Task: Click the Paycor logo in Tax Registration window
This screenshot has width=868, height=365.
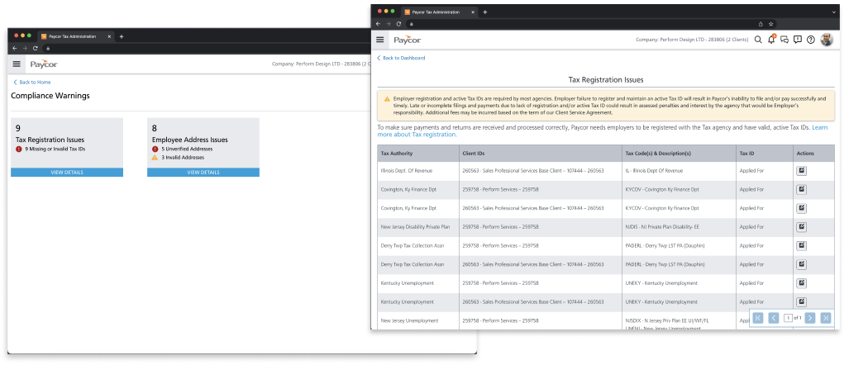Action: (x=408, y=40)
